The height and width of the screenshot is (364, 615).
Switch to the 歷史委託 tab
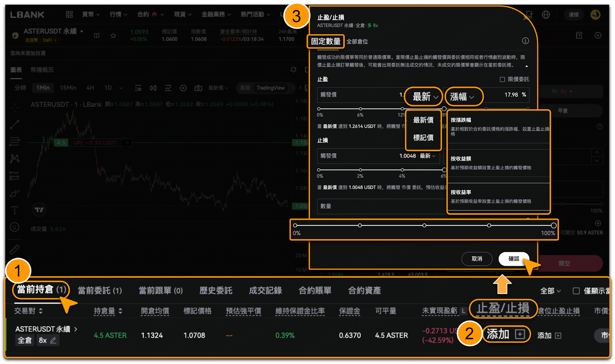click(216, 291)
